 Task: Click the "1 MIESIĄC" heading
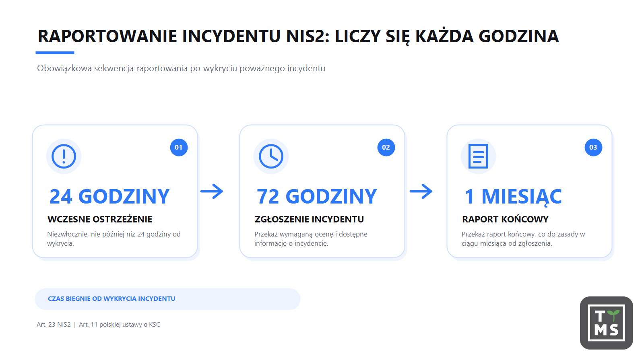click(513, 197)
